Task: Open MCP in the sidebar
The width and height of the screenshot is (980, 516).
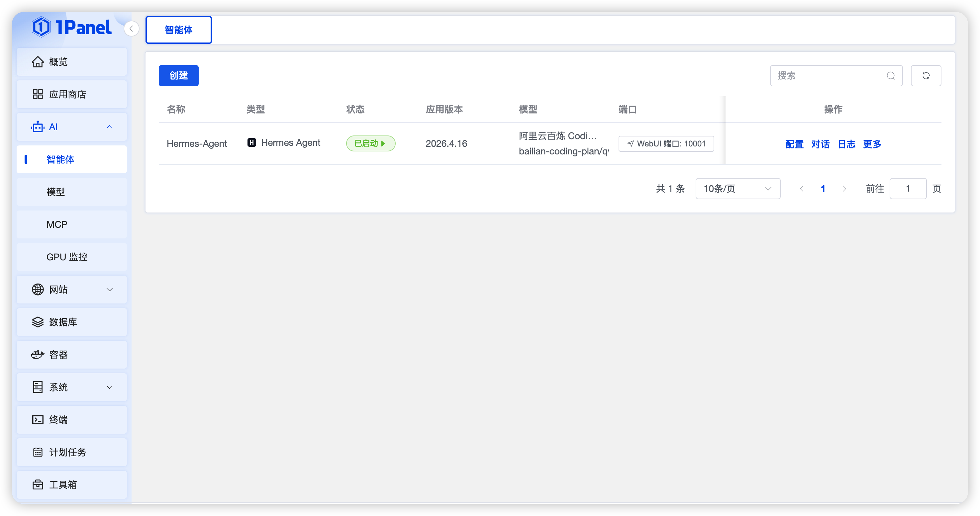Action: click(x=71, y=224)
